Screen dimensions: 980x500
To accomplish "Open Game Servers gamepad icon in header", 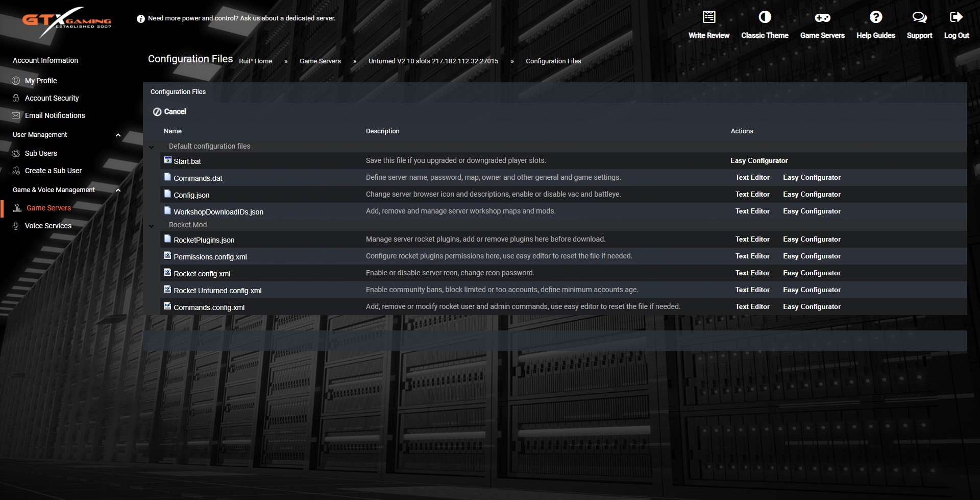I will (x=822, y=17).
